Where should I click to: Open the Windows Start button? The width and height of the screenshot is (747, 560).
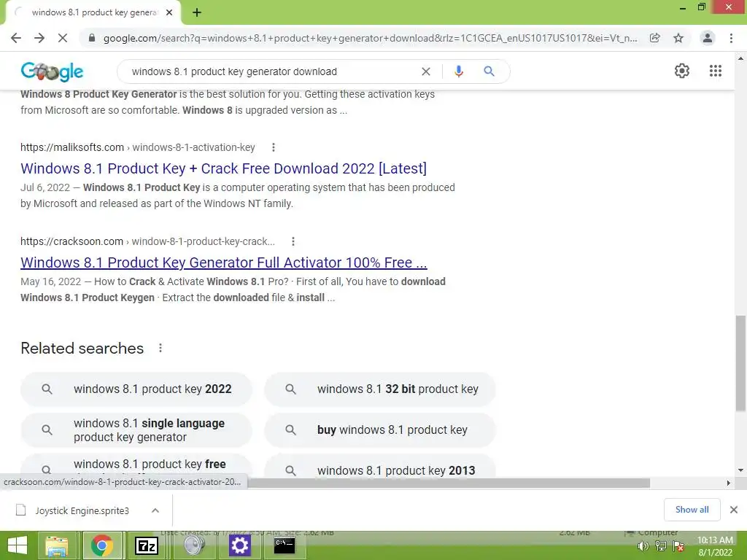click(x=18, y=545)
